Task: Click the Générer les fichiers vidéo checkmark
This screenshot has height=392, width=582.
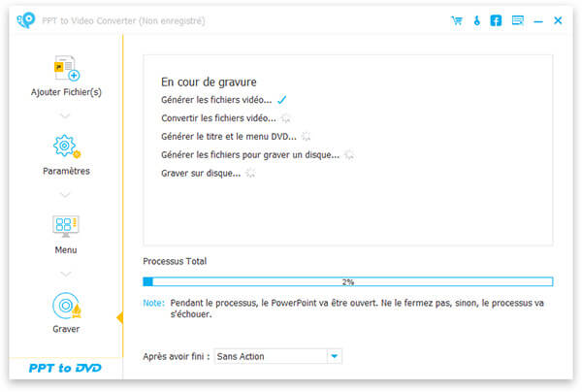Action: 281,100
